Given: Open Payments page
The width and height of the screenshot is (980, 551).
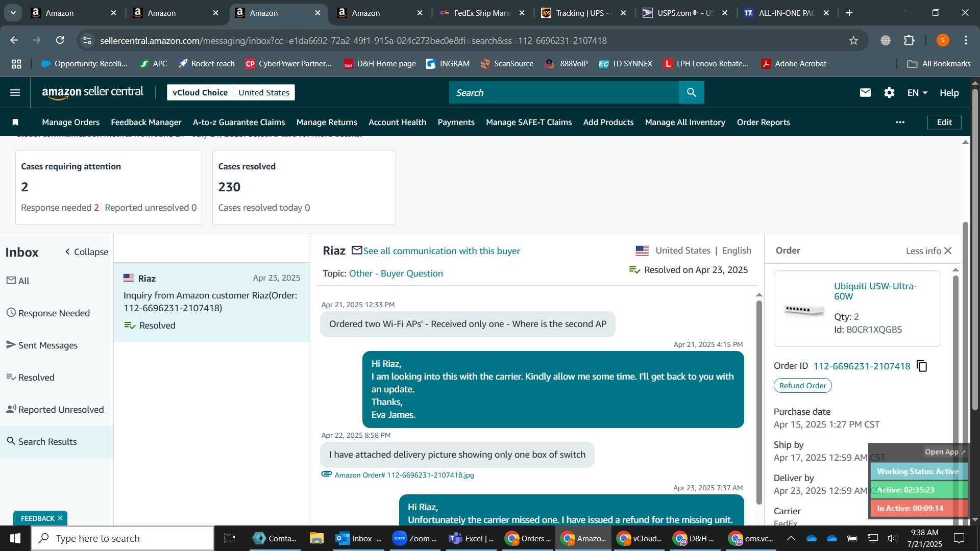Looking at the screenshot, I should pos(456,122).
